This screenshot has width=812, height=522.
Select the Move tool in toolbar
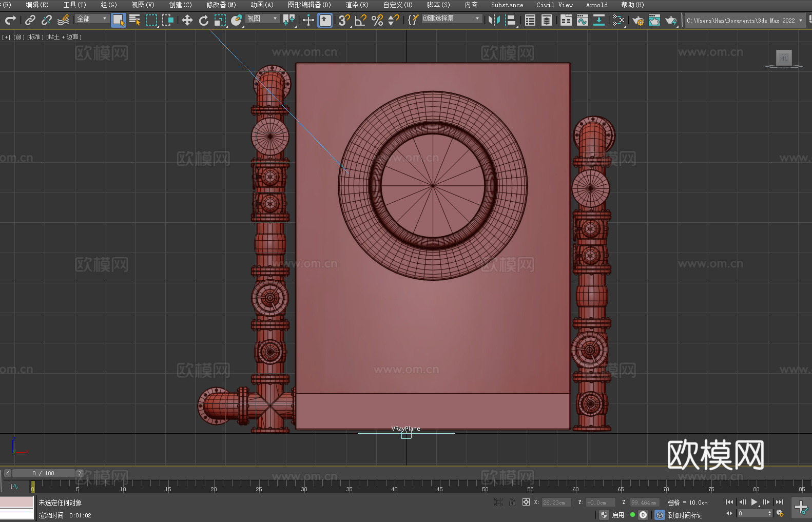187,20
